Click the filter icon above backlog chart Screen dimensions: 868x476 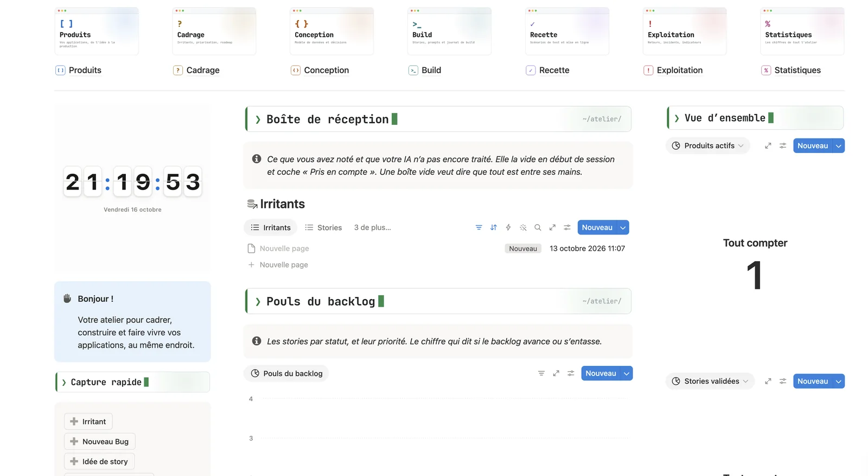coord(541,373)
